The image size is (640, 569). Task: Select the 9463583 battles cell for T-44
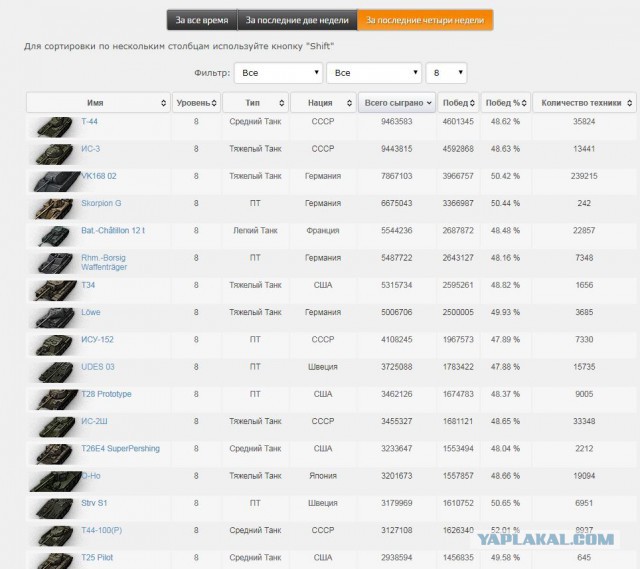[x=397, y=122]
